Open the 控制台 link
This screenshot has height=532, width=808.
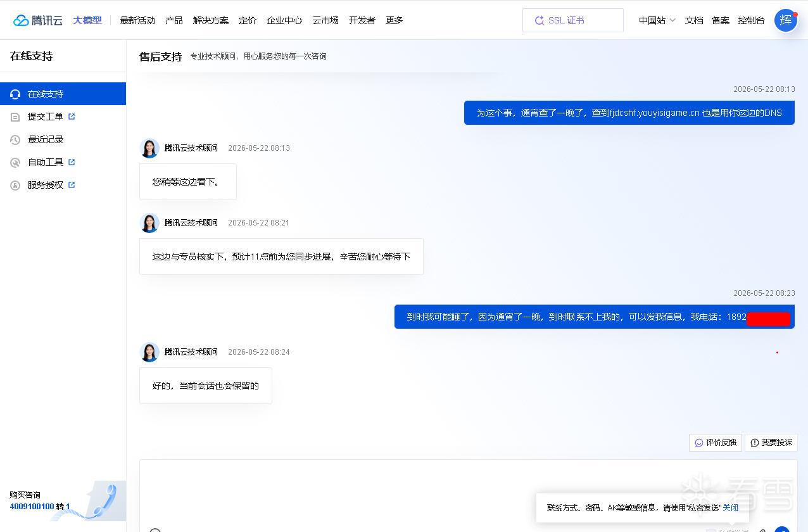(751, 20)
